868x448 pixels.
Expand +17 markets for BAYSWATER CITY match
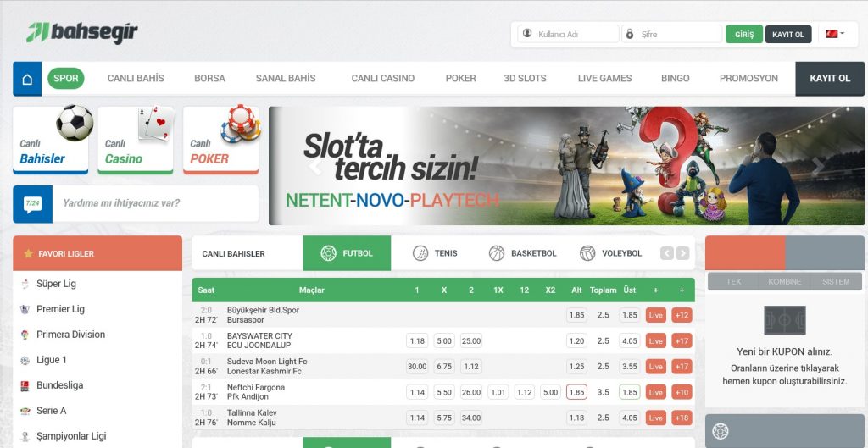click(x=682, y=340)
